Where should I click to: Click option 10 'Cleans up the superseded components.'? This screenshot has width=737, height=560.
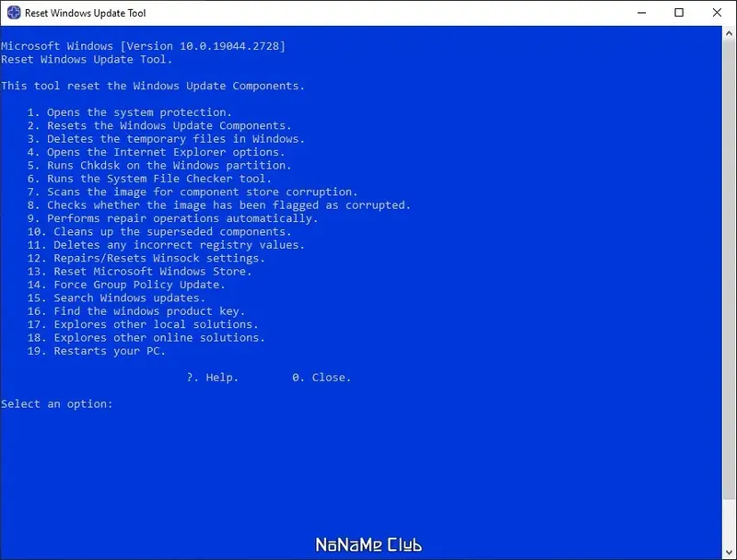click(x=159, y=231)
